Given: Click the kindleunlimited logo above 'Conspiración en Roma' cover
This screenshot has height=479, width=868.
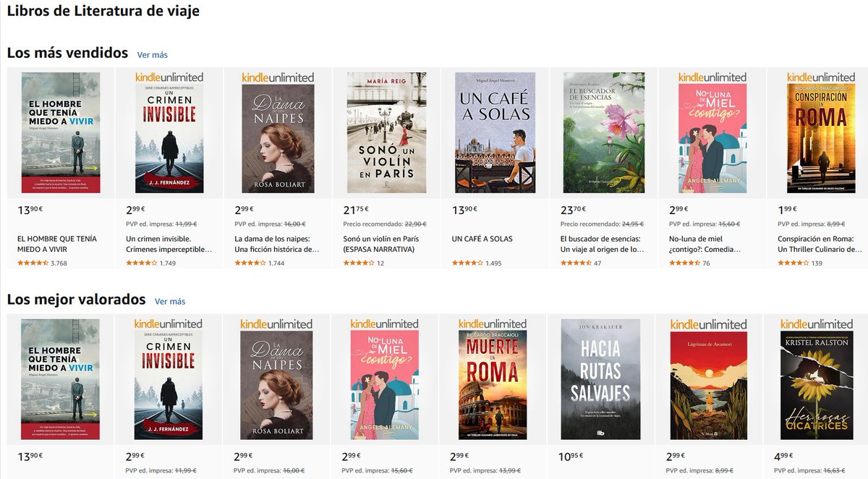Looking at the screenshot, I should point(821,77).
